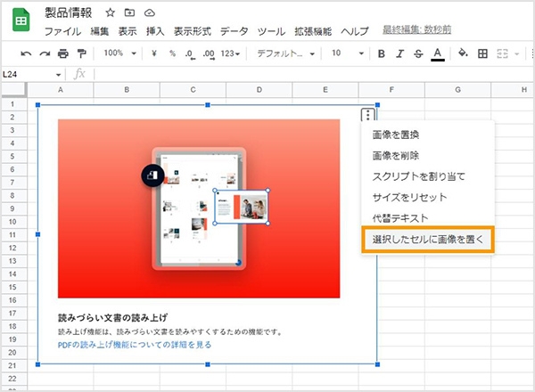
Task: Open the 挿入 menu
Action: tap(153, 30)
